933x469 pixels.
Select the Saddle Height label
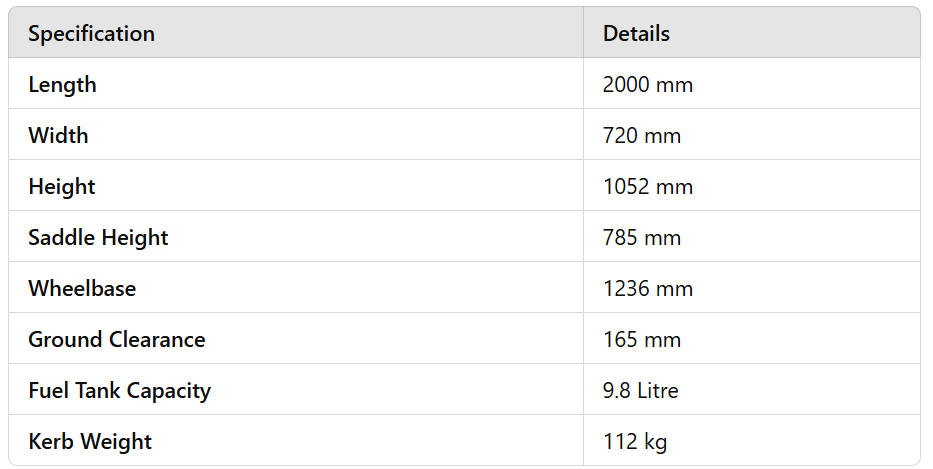98,238
